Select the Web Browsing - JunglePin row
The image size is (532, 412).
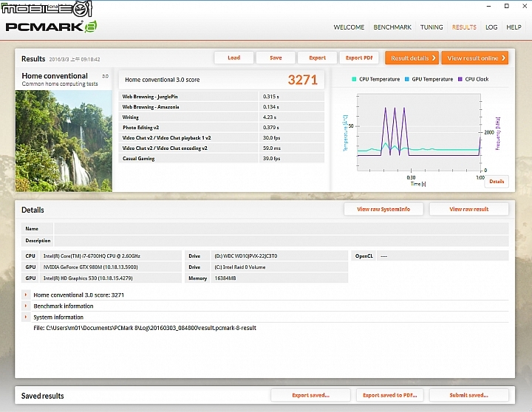click(x=221, y=97)
